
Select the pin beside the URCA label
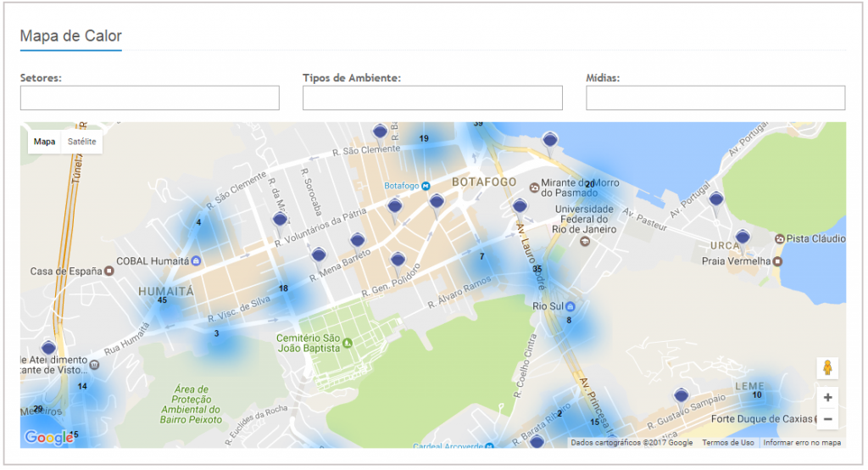coord(743,240)
